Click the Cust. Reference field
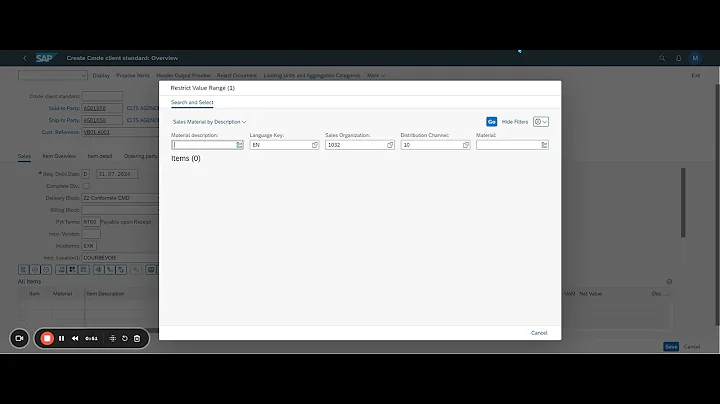720x404 pixels. 120,132
